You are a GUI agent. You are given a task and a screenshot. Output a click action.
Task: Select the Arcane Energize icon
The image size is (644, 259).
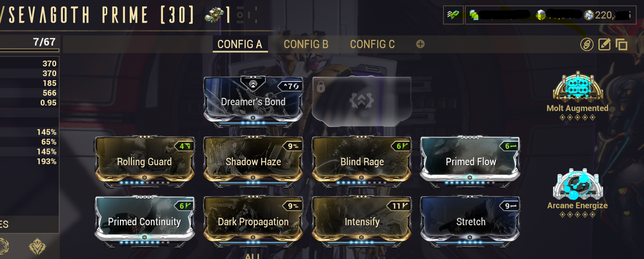577,185
